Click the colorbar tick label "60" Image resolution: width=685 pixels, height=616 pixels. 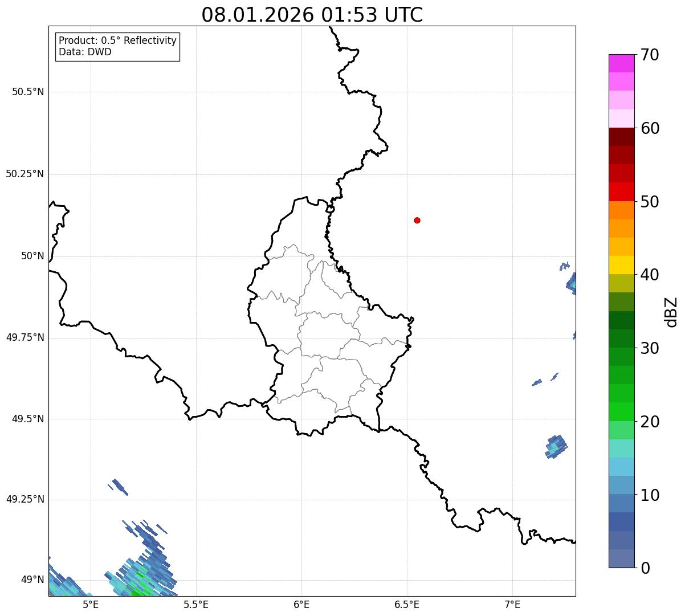tap(650, 128)
